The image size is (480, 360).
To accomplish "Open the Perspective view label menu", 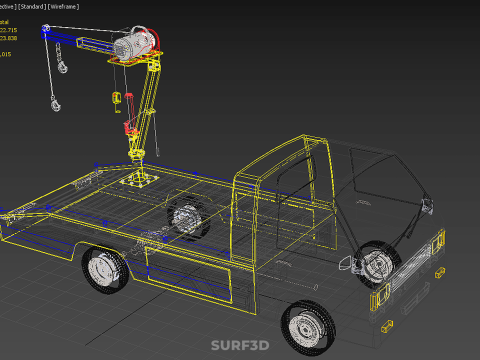I will point(7,7).
